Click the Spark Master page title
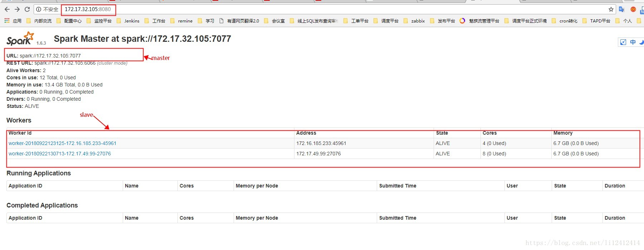Viewport: 644px width, 250px height. point(142,39)
